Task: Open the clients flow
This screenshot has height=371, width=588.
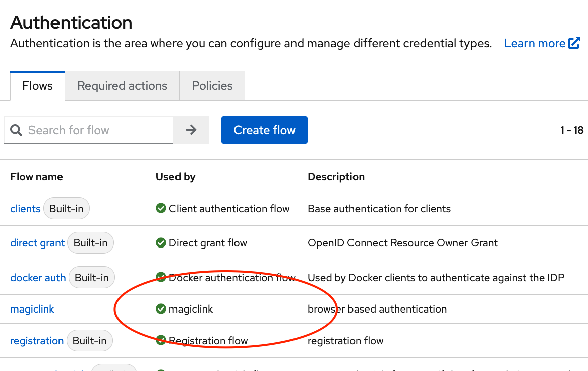Action: (25, 208)
